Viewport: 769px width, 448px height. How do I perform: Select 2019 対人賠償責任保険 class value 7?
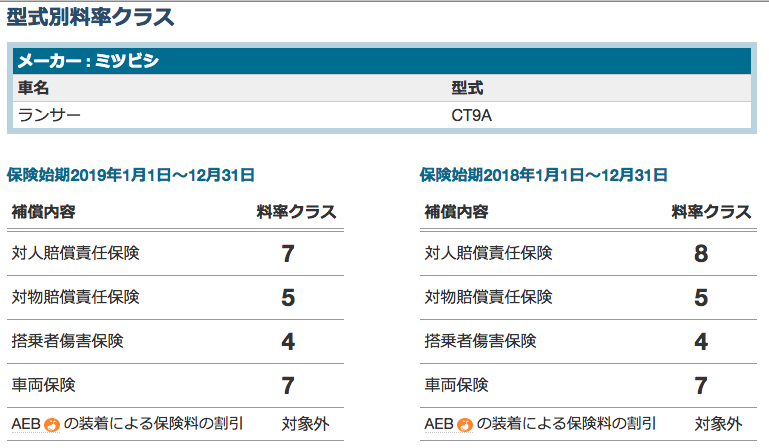pyautogui.click(x=288, y=254)
